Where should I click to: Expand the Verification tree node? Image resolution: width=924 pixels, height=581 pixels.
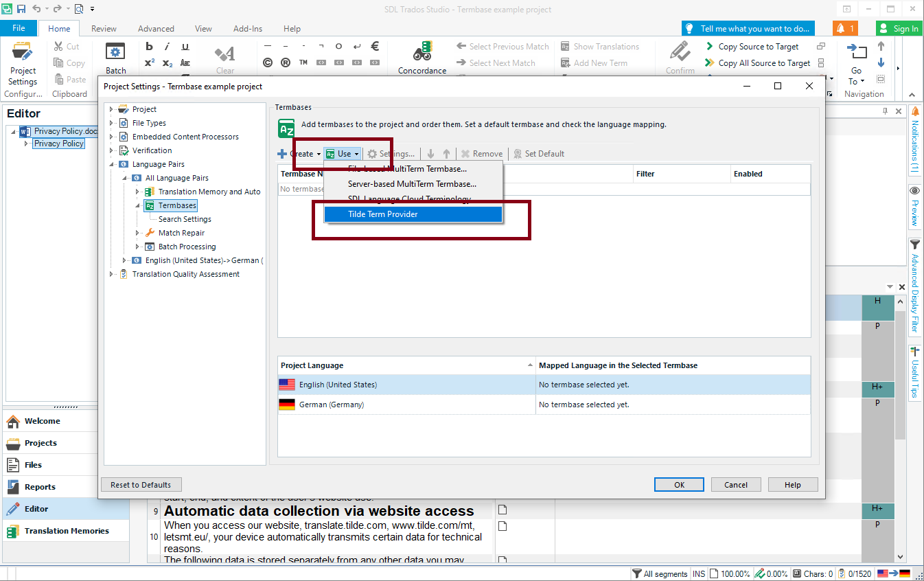point(112,150)
